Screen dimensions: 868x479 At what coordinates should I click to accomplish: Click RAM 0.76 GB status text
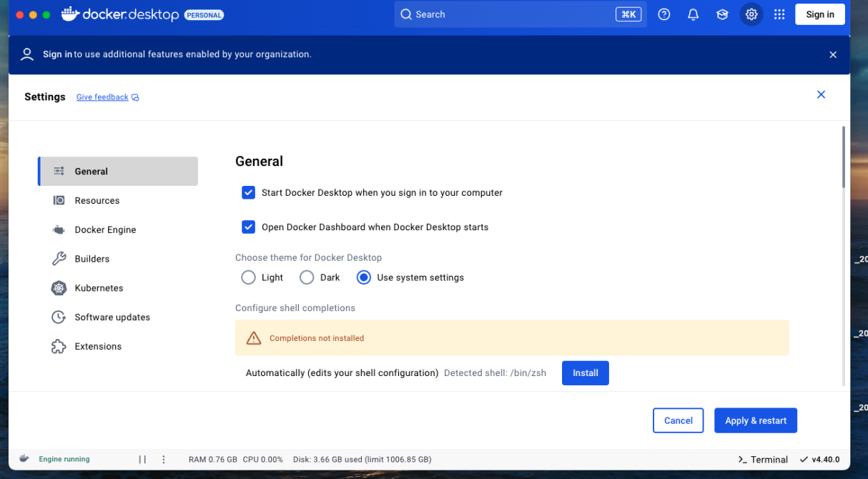[213, 460]
